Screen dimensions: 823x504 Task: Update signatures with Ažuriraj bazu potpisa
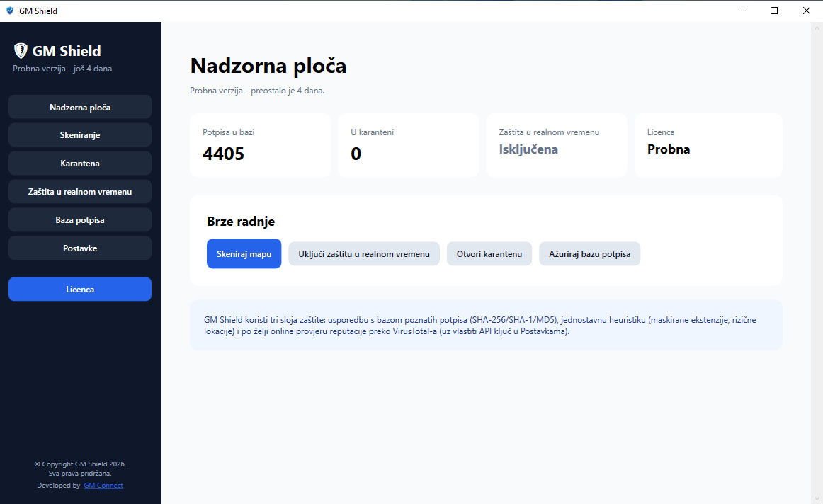(589, 254)
